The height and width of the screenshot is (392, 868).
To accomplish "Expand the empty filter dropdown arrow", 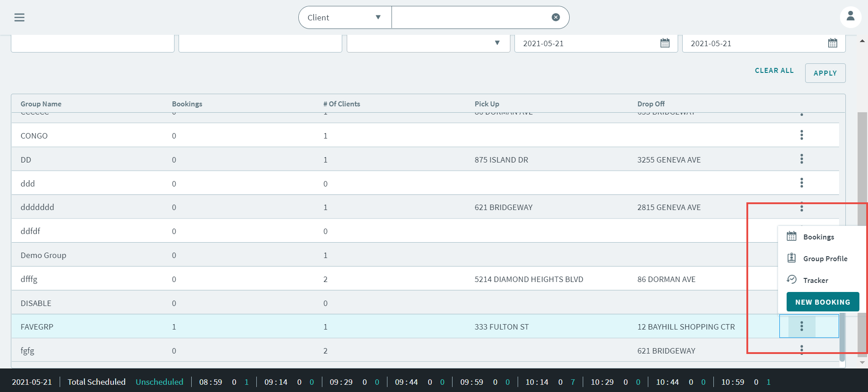I will (497, 43).
